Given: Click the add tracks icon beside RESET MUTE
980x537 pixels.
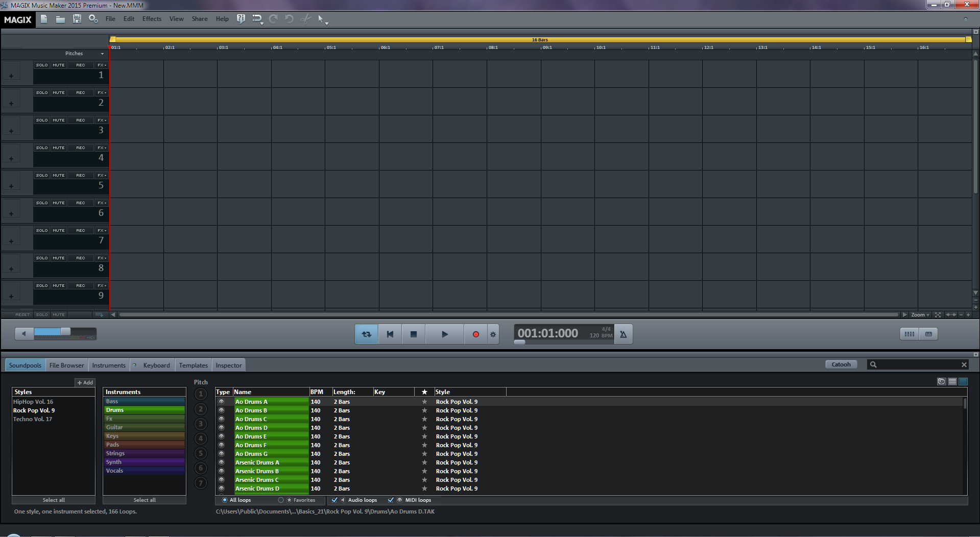Looking at the screenshot, I should click(x=99, y=314).
